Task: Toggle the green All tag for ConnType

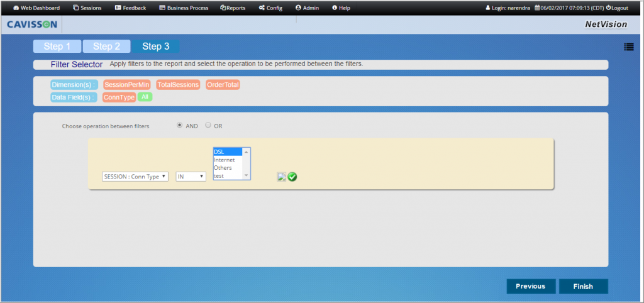Action: (145, 97)
